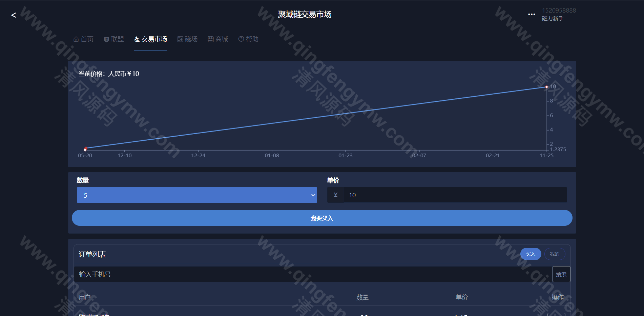
Task: Click the 搜索 search button
Action: 561,274
